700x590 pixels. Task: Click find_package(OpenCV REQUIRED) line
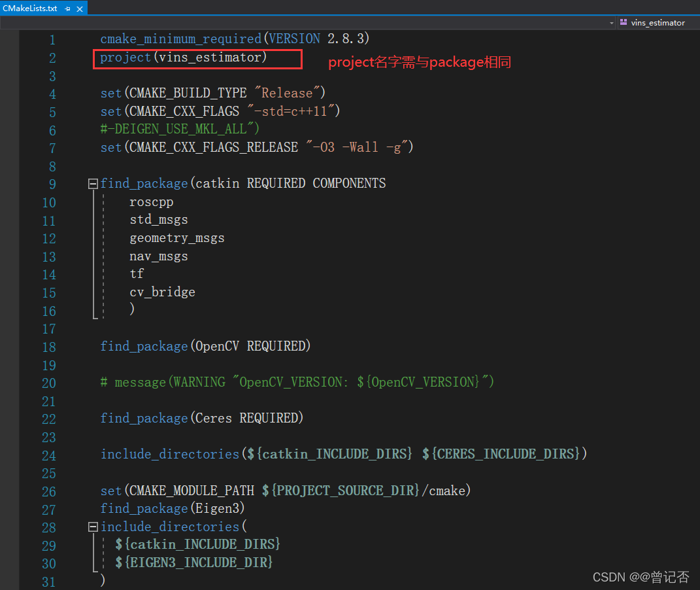[x=205, y=346]
